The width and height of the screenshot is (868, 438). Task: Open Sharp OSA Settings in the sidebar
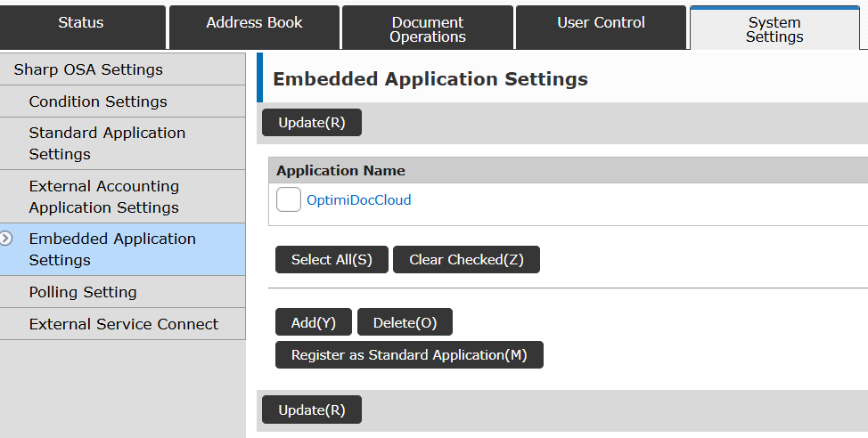pyautogui.click(x=88, y=69)
